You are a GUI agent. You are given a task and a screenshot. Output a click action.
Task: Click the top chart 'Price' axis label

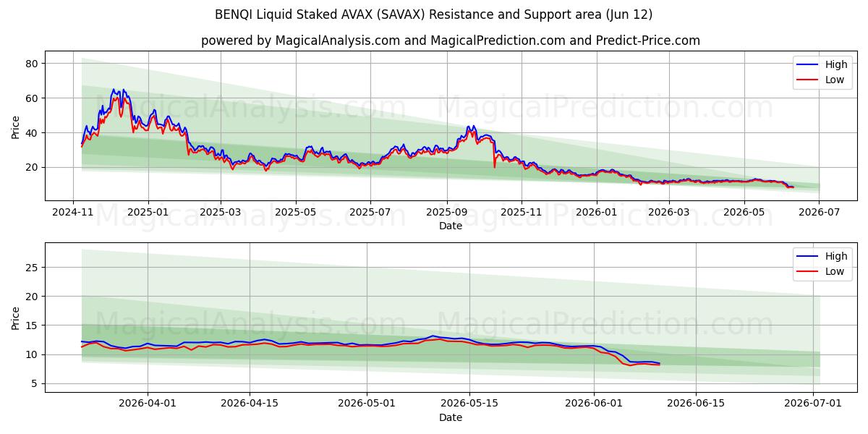pyautogui.click(x=16, y=126)
